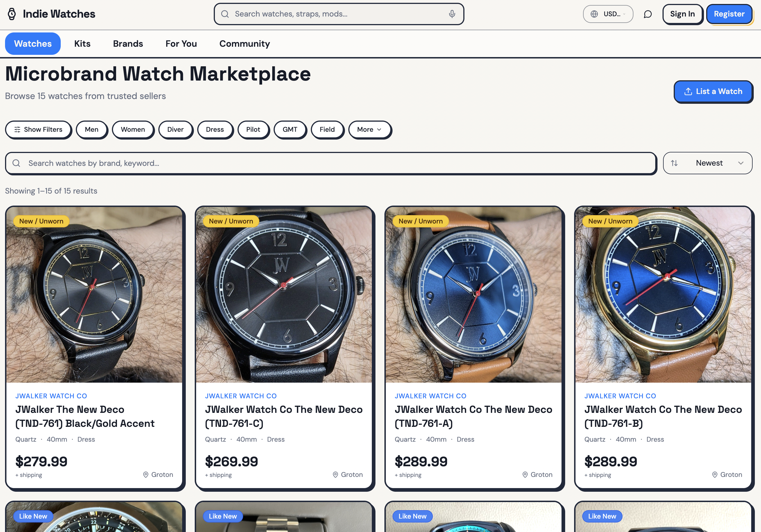Click magnifier icon in brand keyword search
The height and width of the screenshot is (532, 761).
(x=16, y=163)
